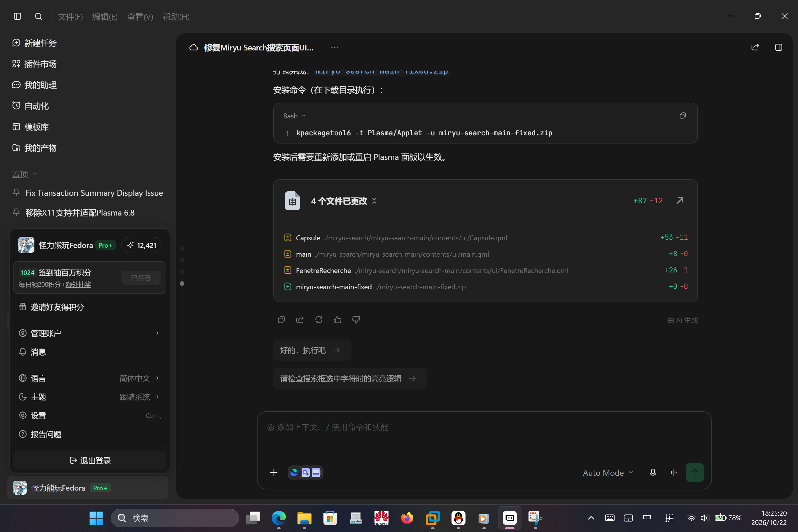This screenshot has height=532, width=798.
Task: Open the Auto Mode dropdown
Action: pos(608,473)
